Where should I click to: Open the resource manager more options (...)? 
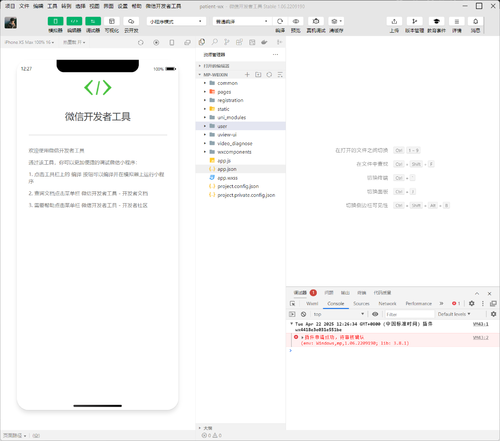275,54
